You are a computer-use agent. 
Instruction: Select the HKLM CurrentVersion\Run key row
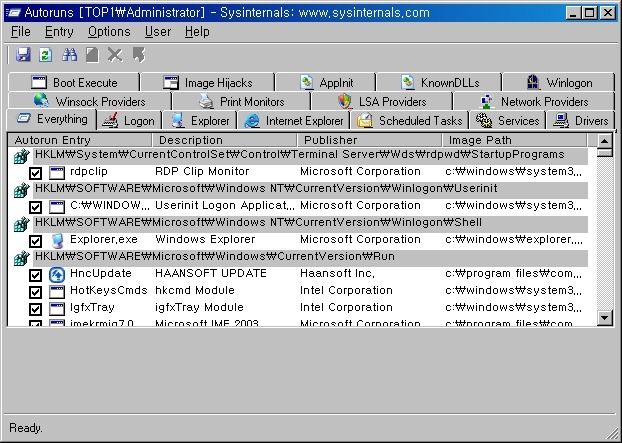click(x=310, y=258)
